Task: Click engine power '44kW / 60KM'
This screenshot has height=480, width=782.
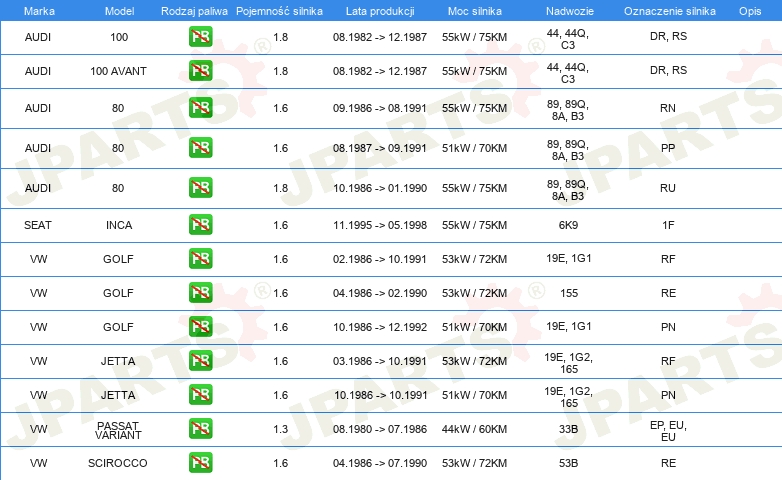Action: [474, 429]
